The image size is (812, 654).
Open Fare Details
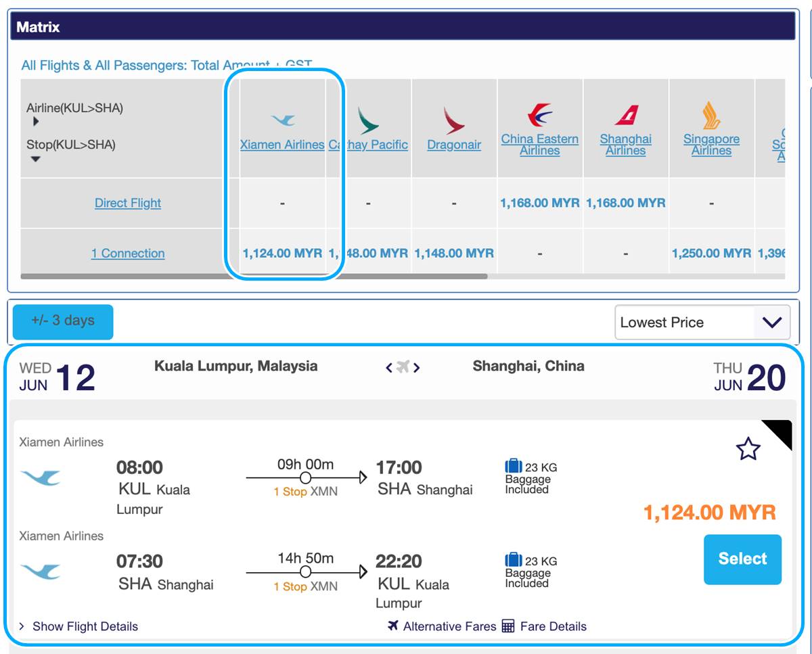pyautogui.click(x=554, y=626)
